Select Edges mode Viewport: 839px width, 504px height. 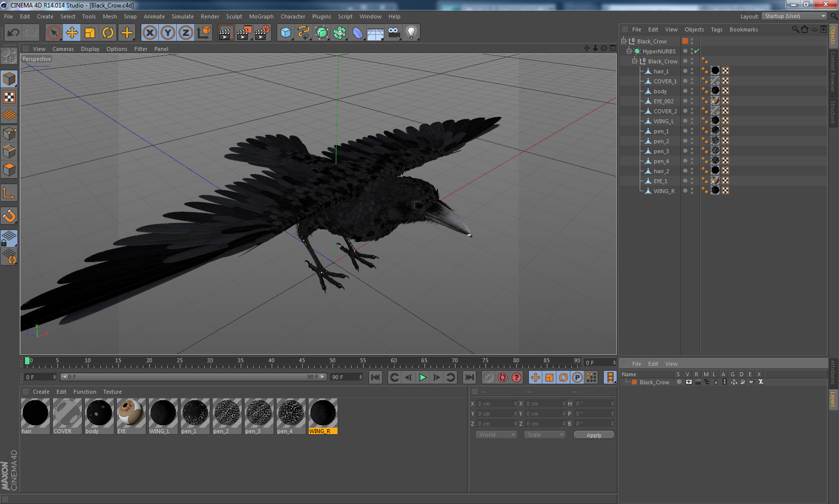[x=9, y=152]
